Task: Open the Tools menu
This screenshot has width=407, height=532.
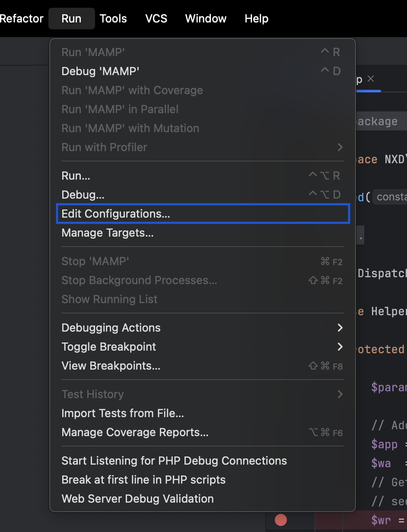Action: [x=113, y=18]
